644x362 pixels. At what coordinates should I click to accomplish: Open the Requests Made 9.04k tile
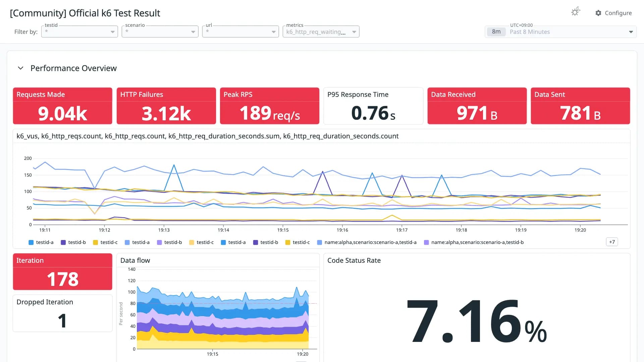62,106
